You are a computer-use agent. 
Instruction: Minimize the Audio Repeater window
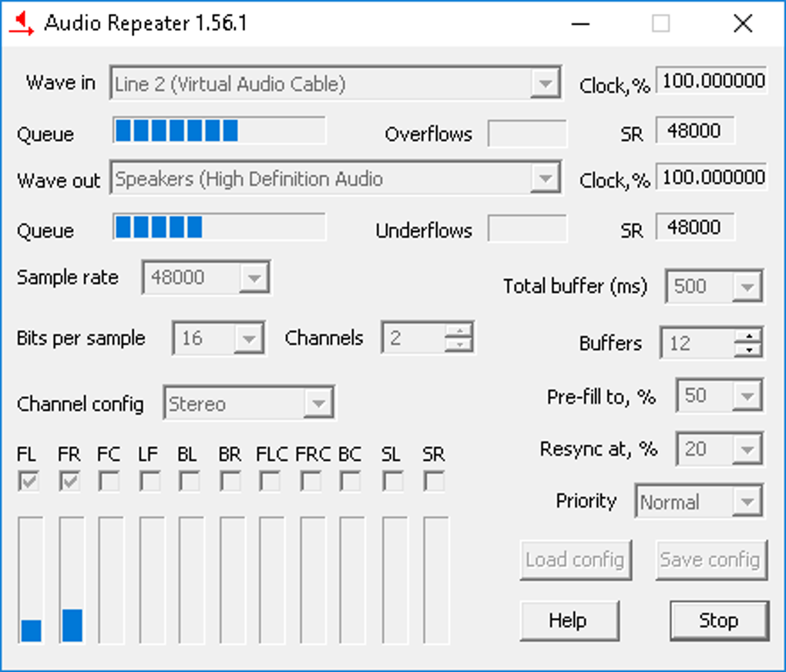pyautogui.click(x=580, y=24)
